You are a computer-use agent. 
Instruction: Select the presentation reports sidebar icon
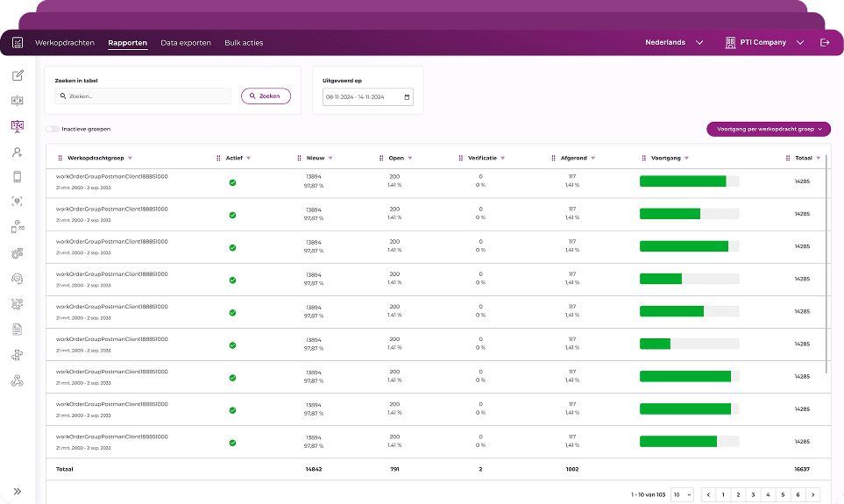18,126
